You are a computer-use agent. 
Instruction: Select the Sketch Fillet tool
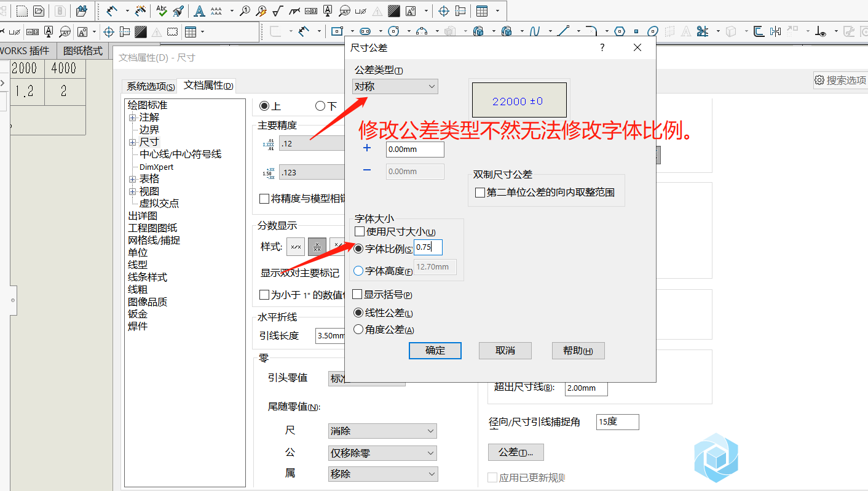tap(591, 31)
